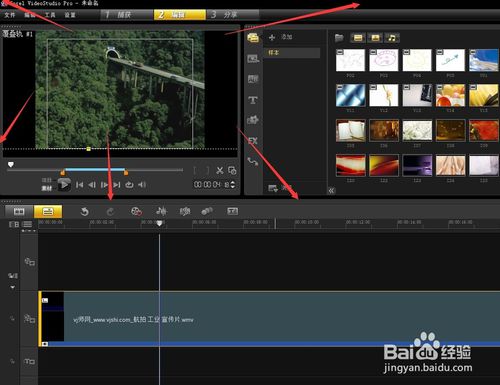Open the 编辑 (Edit) menu

(x=29, y=15)
